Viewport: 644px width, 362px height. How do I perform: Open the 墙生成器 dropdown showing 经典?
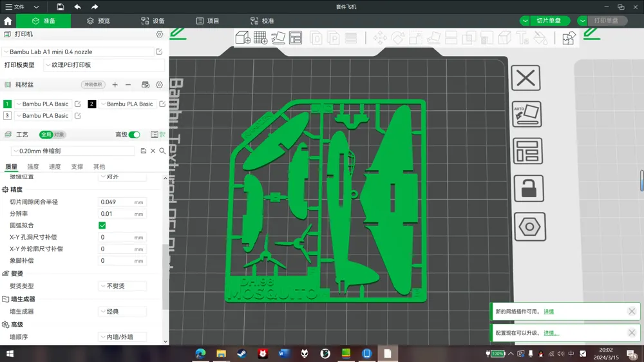pos(122,312)
